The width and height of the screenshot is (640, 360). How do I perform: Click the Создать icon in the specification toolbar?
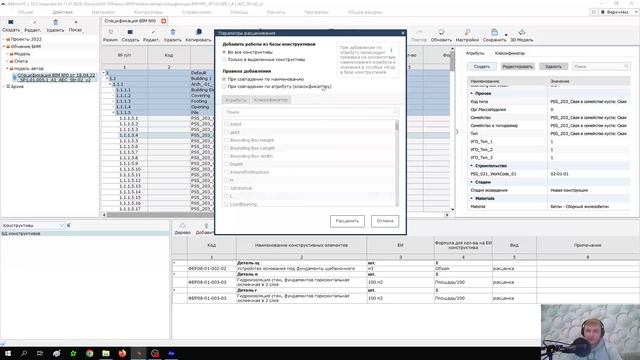[130, 32]
